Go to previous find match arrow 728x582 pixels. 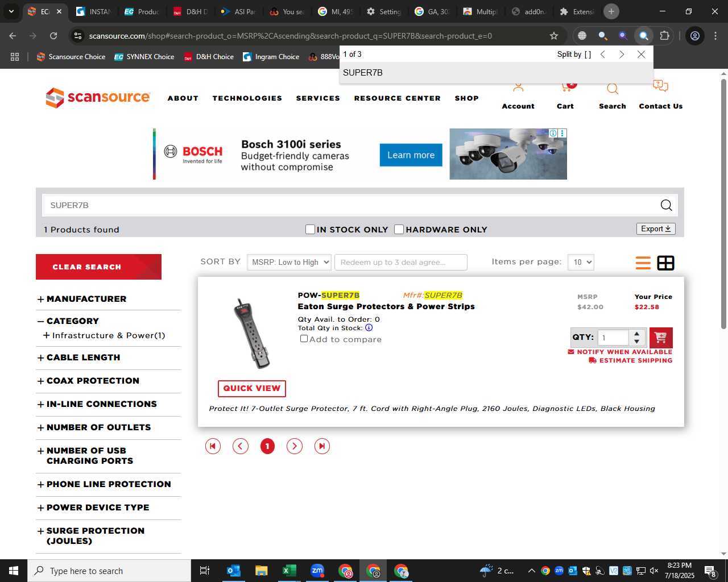[x=603, y=54]
